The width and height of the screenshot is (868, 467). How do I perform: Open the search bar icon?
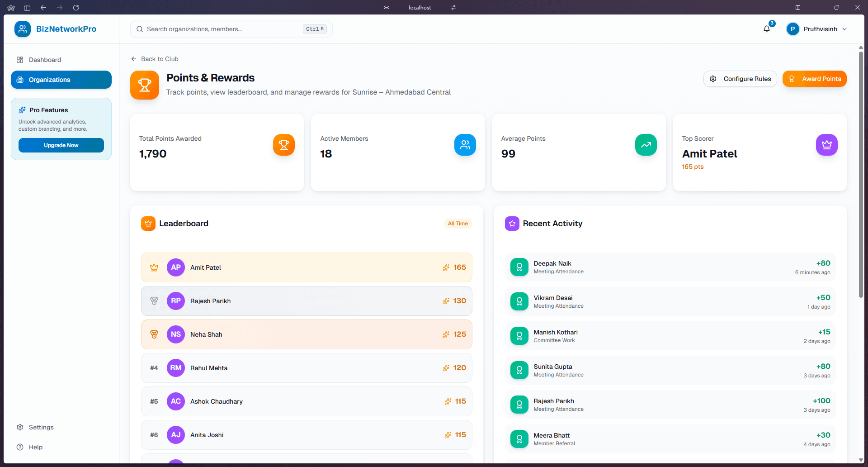coord(140,29)
